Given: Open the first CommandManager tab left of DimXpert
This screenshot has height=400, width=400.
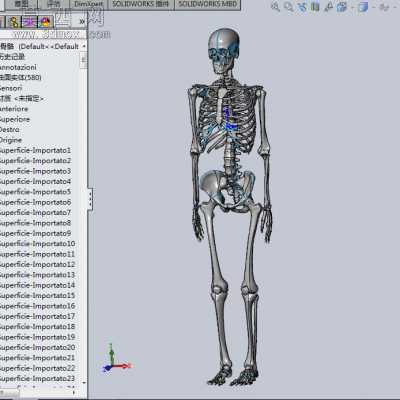Looking at the screenshot, I should [21, 4].
